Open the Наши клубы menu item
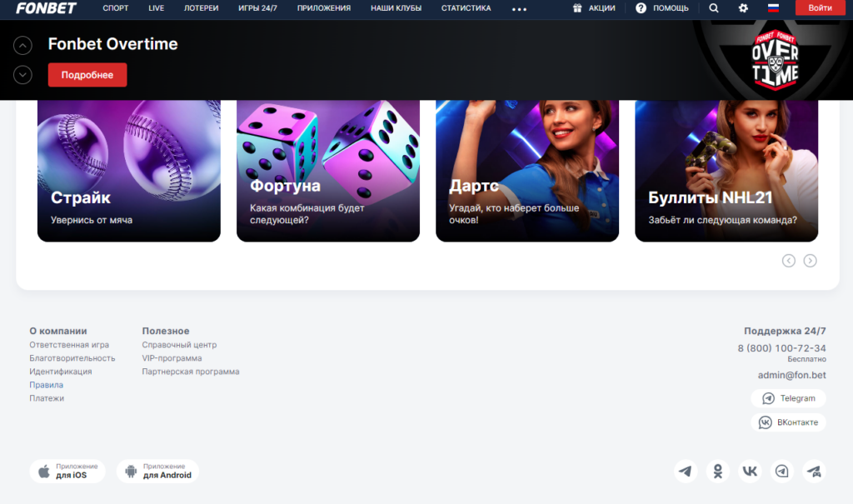Viewport: 853px width, 504px height. click(396, 8)
